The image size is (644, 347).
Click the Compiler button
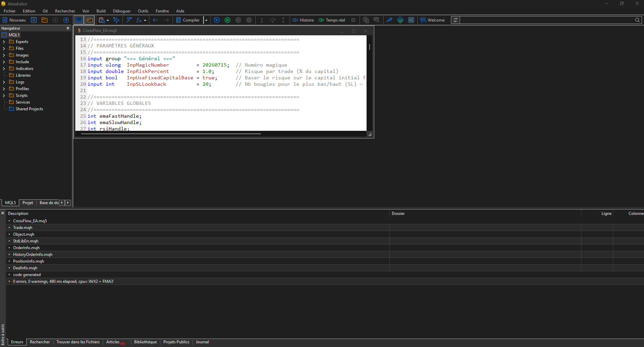[188, 20]
